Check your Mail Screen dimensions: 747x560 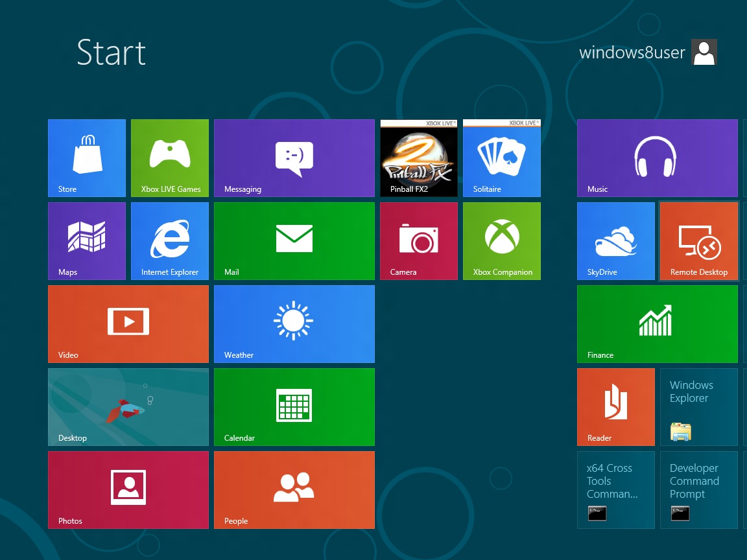point(294,240)
